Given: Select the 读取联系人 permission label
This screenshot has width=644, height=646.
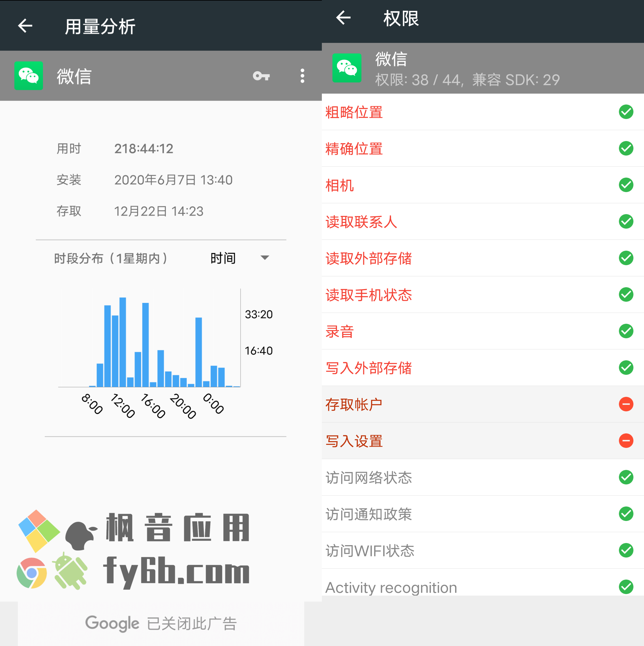Looking at the screenshot, I should (361, 222).
